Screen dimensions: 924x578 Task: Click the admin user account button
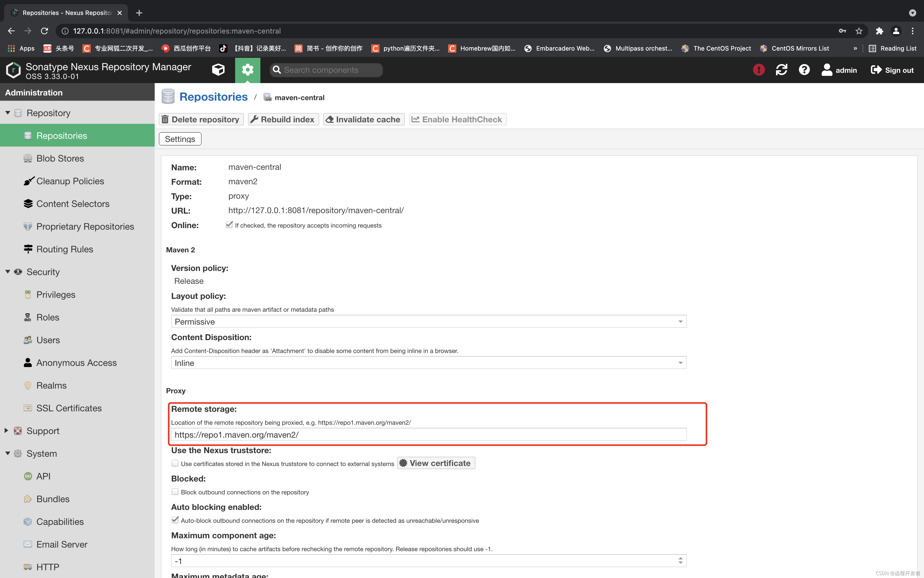839,70
